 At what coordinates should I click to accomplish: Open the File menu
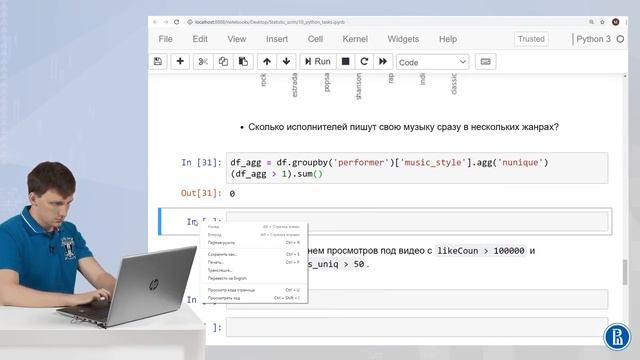(165, 39)
